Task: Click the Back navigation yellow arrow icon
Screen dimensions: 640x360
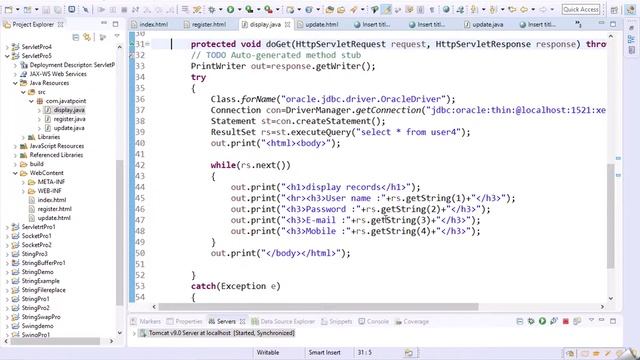Action: 524,9
